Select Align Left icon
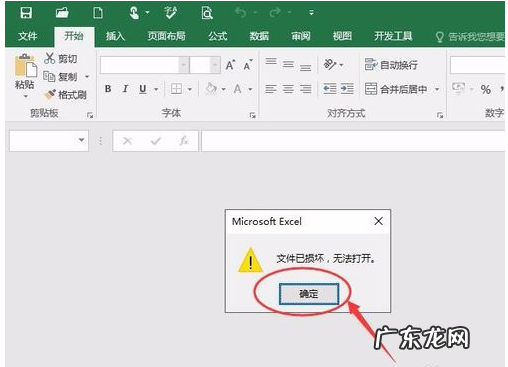 point(271,89)
